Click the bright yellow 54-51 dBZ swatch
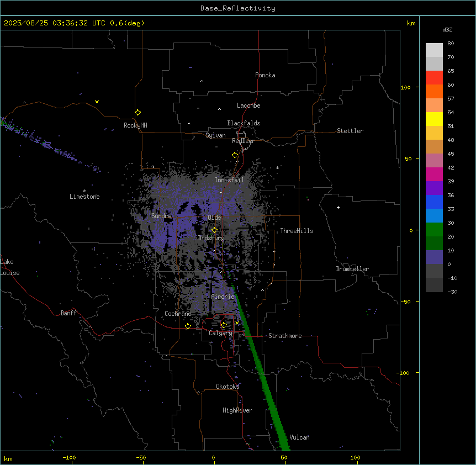 coord(434,119)
